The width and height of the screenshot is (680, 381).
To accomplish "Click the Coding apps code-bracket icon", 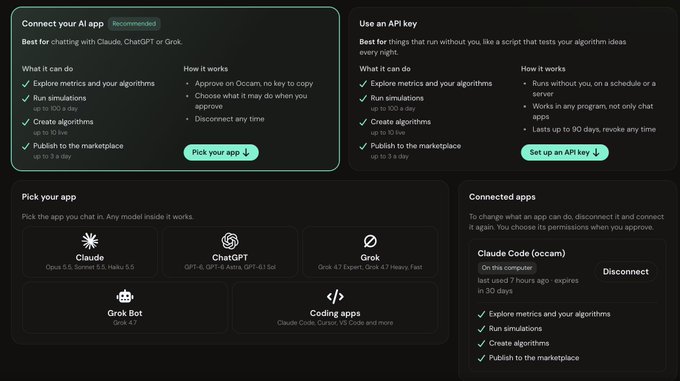I will pyautogui.click(x=335, y=296).
